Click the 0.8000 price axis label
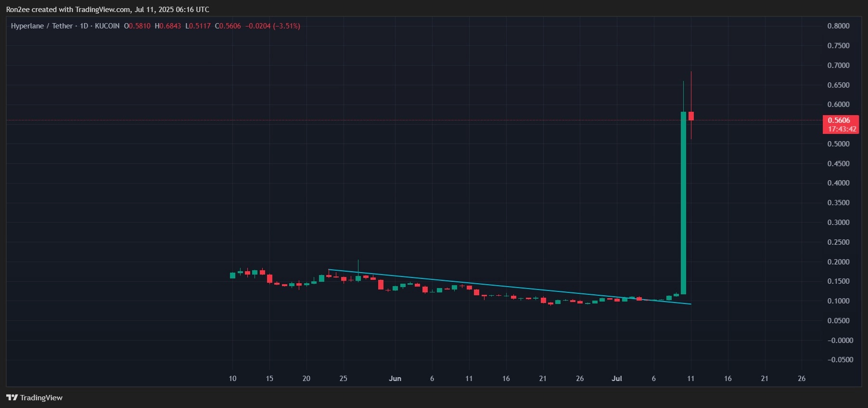Viewport: 868px width, 408px height. 838,26
